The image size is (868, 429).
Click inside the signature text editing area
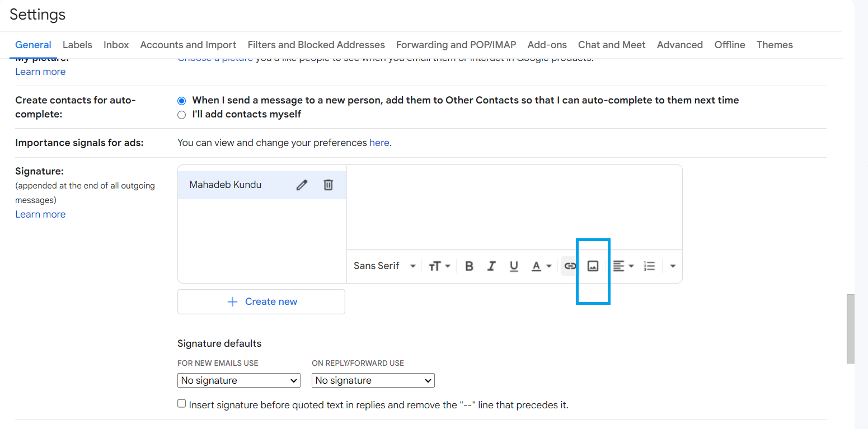pos(514,207)
